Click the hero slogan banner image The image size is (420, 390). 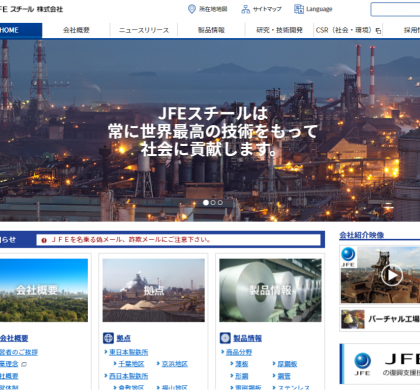tap(210, 131)
